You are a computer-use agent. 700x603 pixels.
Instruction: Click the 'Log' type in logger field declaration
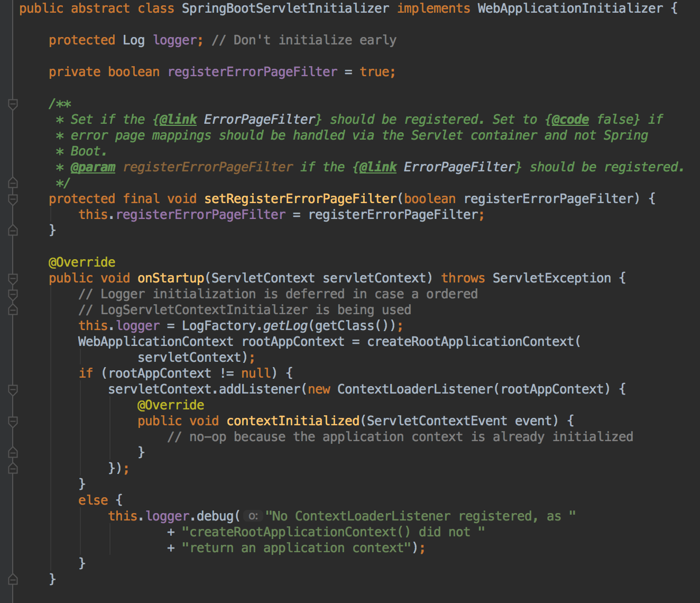[x=134, y=40]
